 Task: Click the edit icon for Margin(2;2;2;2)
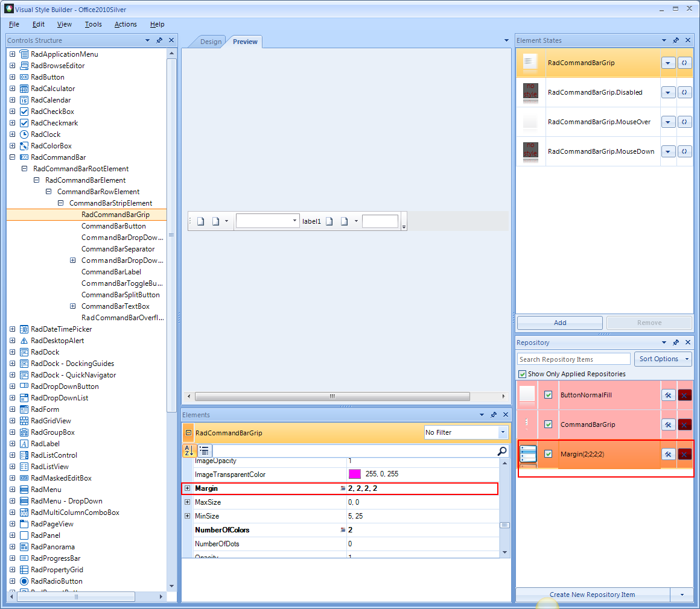(x=668, y=454)
